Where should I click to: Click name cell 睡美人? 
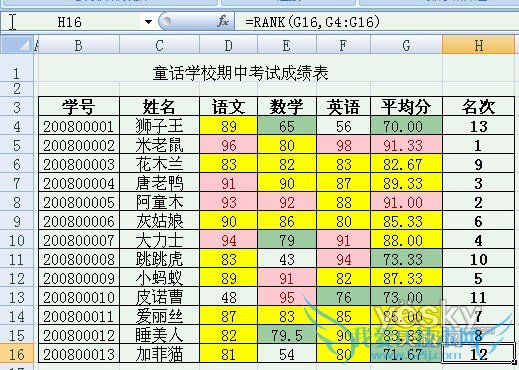159,335
